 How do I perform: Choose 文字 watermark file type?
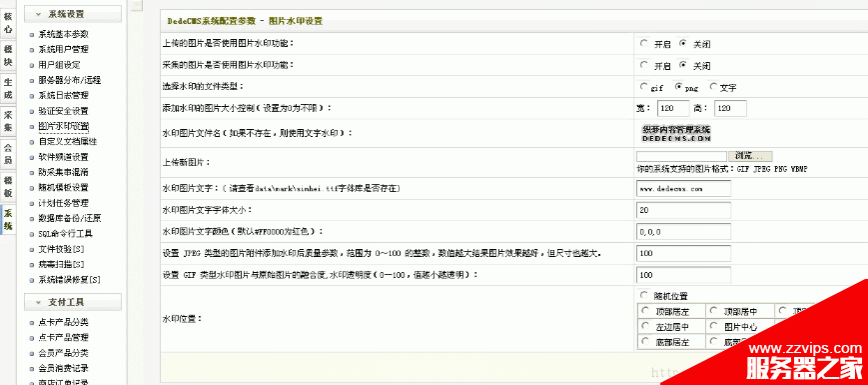(x=713, y=86)
